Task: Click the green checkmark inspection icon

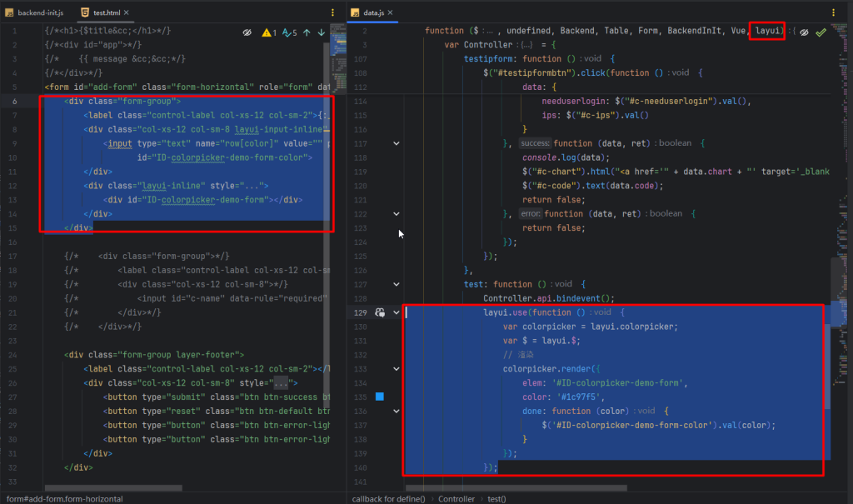Action: click(821, 32)
